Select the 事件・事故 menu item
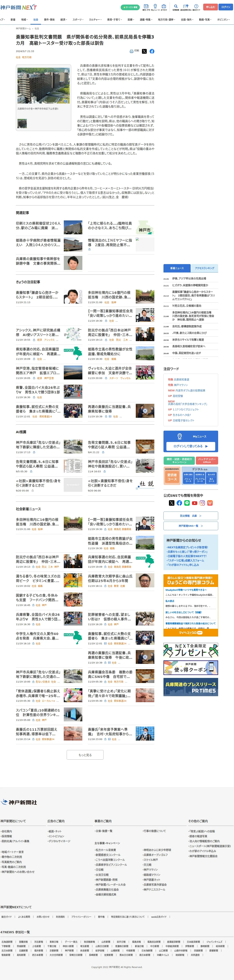Screen dimensions: 234x980 point(49,19)
